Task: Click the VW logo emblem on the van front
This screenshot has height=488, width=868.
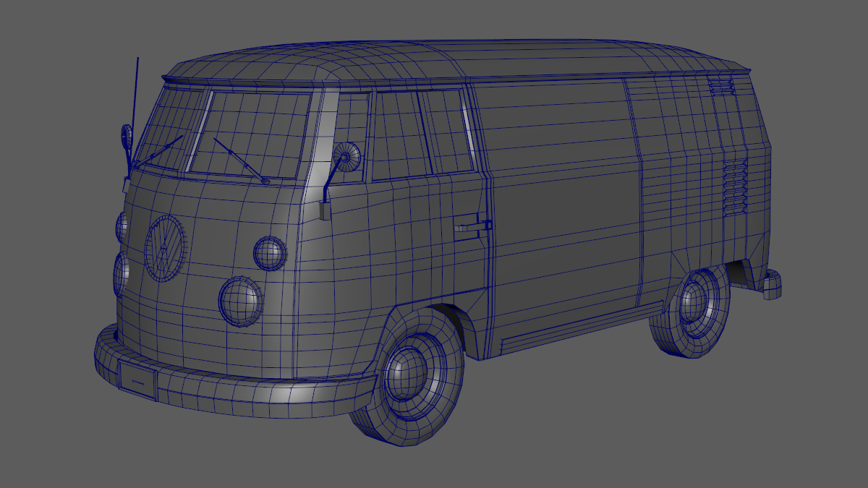Action: [164, 247]
